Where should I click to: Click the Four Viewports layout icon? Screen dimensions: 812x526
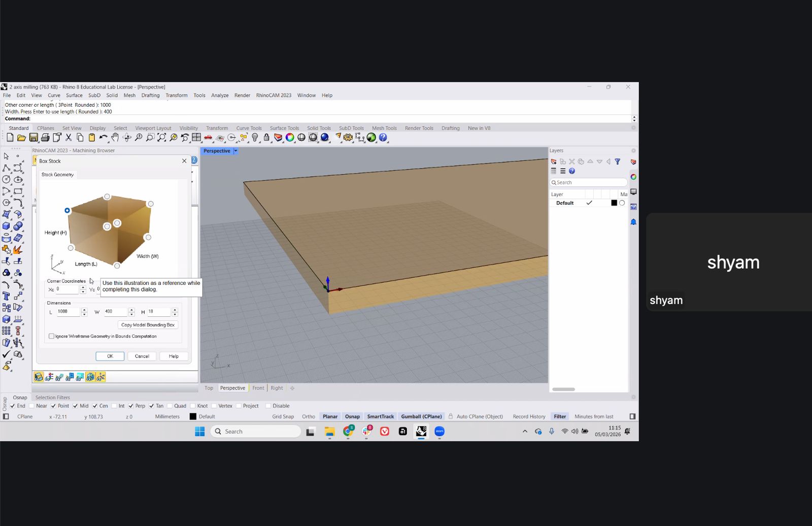pyautogui.click(x=196, y=138)
